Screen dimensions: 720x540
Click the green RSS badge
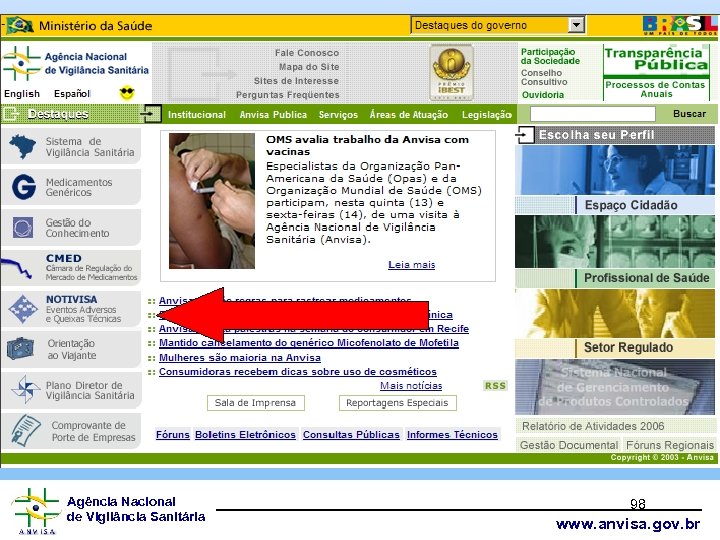point(495,386)
